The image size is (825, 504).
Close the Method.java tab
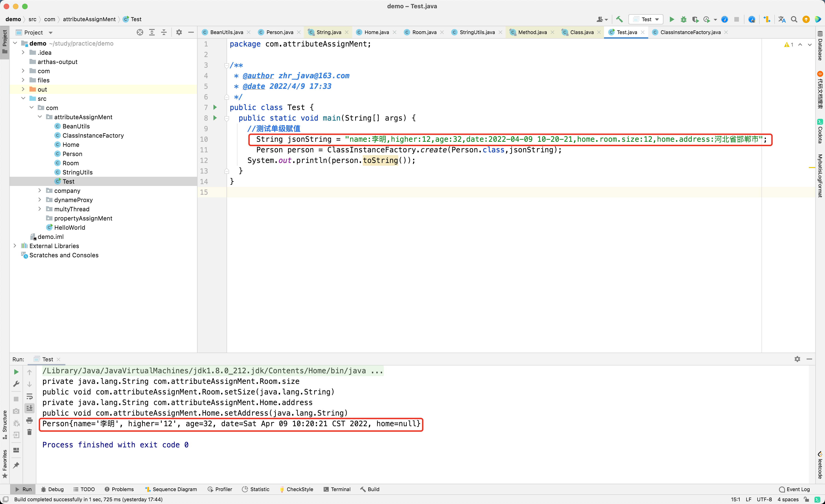[x=552, y=32]
